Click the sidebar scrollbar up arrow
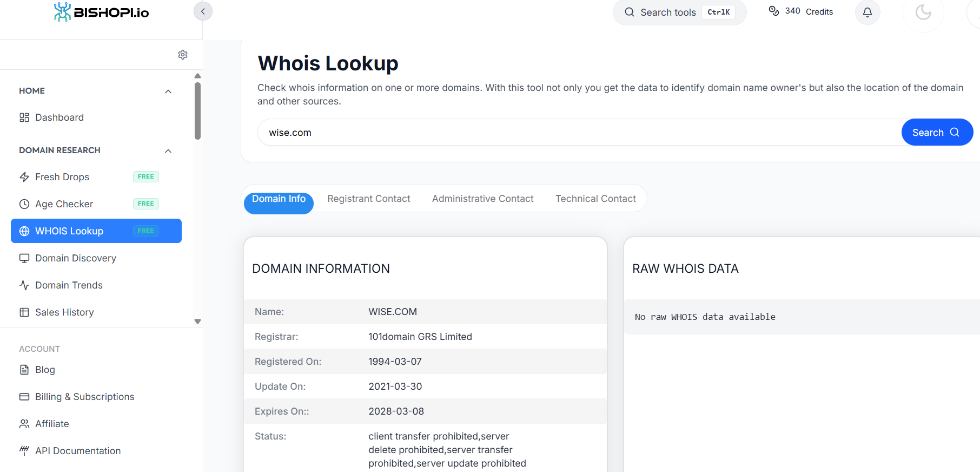This screenshot has width=980, height=472. click(197, 76)
